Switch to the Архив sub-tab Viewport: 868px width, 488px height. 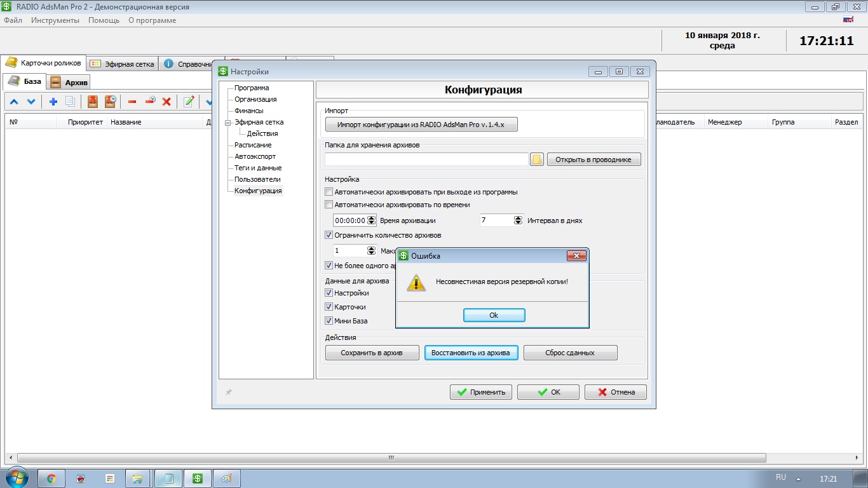(x=69, y=83)
